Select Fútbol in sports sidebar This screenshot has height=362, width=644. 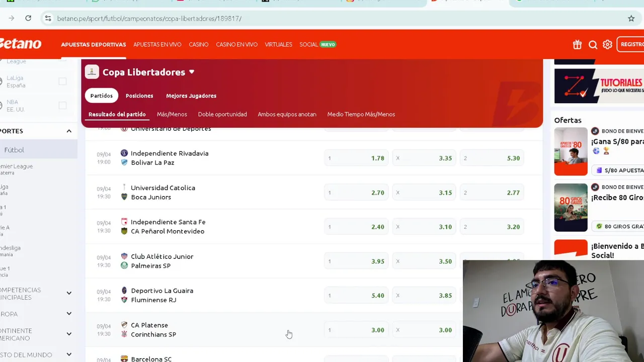pos(39,150)
